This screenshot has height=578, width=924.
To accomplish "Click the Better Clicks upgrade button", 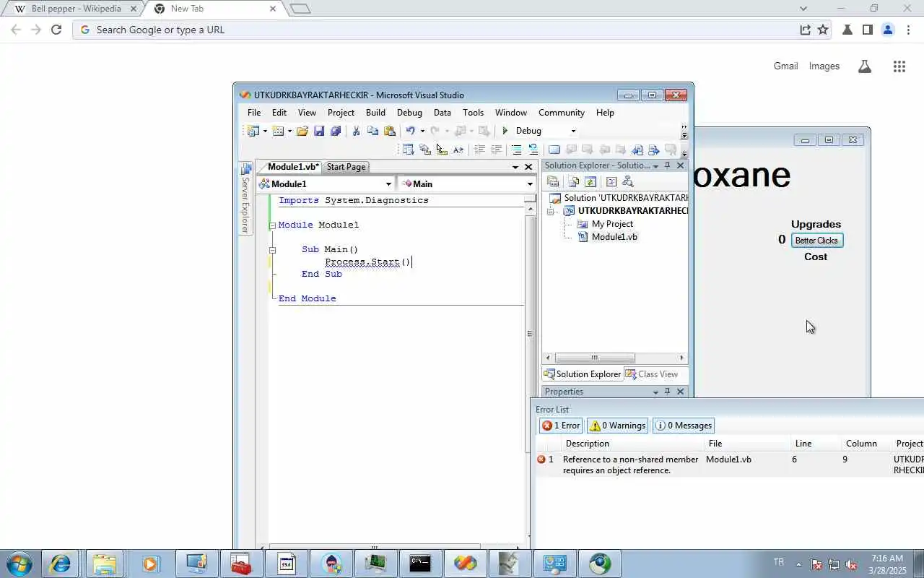I will point(816,241).
